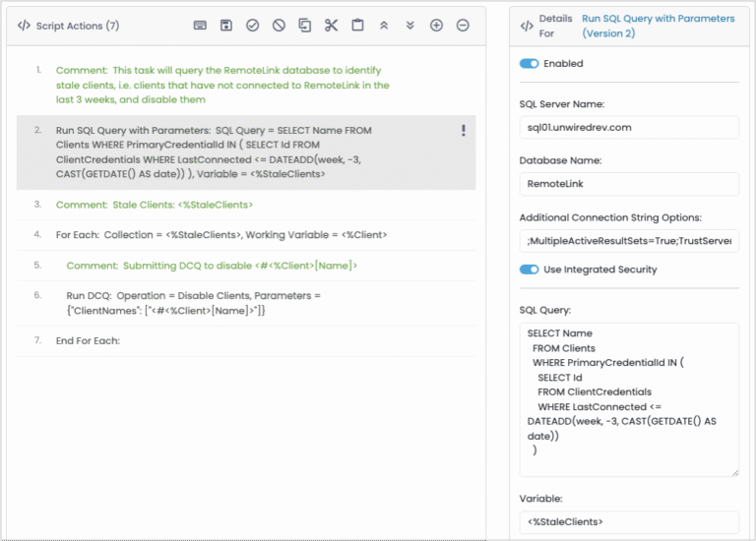Image resolution: width=756 pixels, height=541 pixels.
Task: Add a new action with the plus icon
Action: (x=436, y=26)
